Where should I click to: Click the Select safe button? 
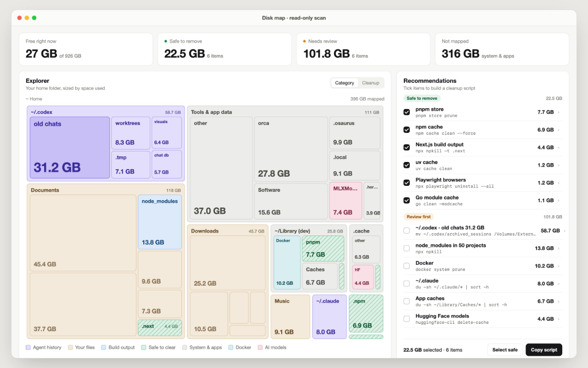tap(505, 350)
